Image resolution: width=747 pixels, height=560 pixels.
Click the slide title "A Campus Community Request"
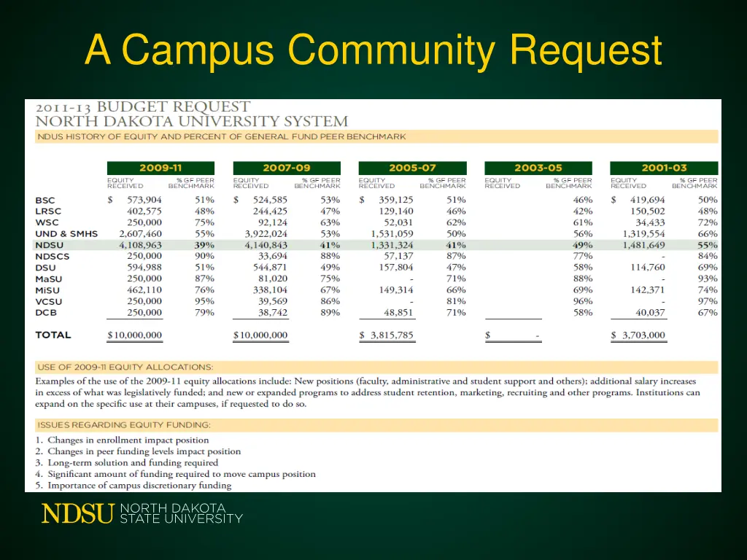pyautogui.click(x=373, y=51)
